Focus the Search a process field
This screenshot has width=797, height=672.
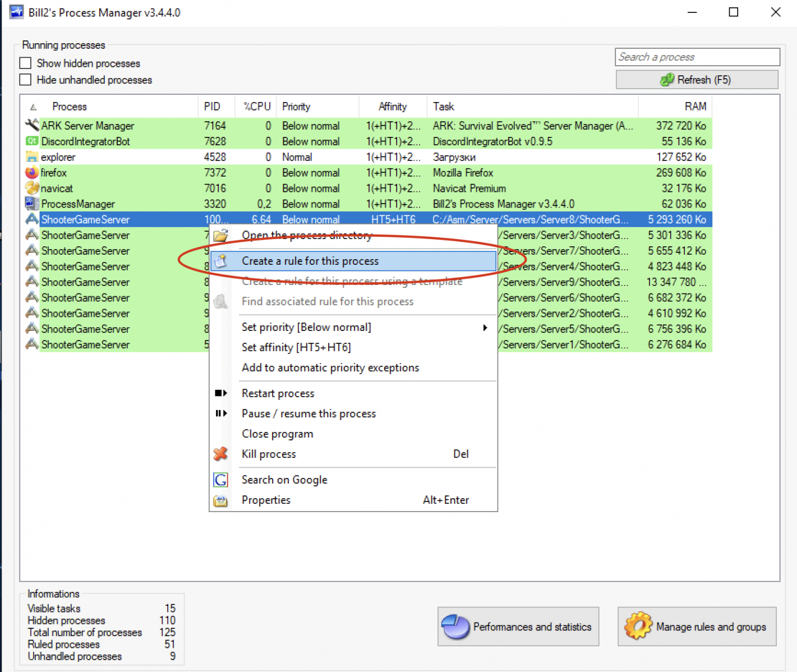[697, 57]
